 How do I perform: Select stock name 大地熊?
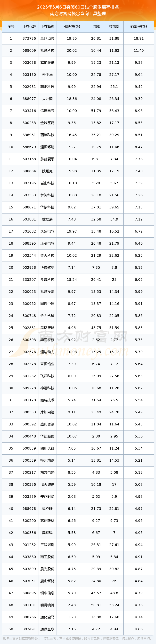tap(47, 99)
